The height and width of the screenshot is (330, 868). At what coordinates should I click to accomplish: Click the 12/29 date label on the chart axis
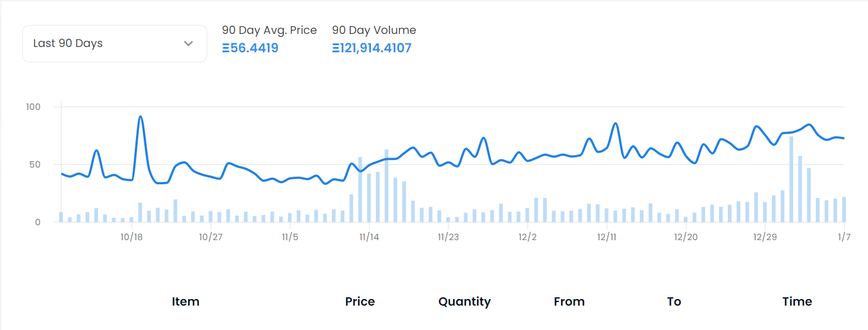764,237
